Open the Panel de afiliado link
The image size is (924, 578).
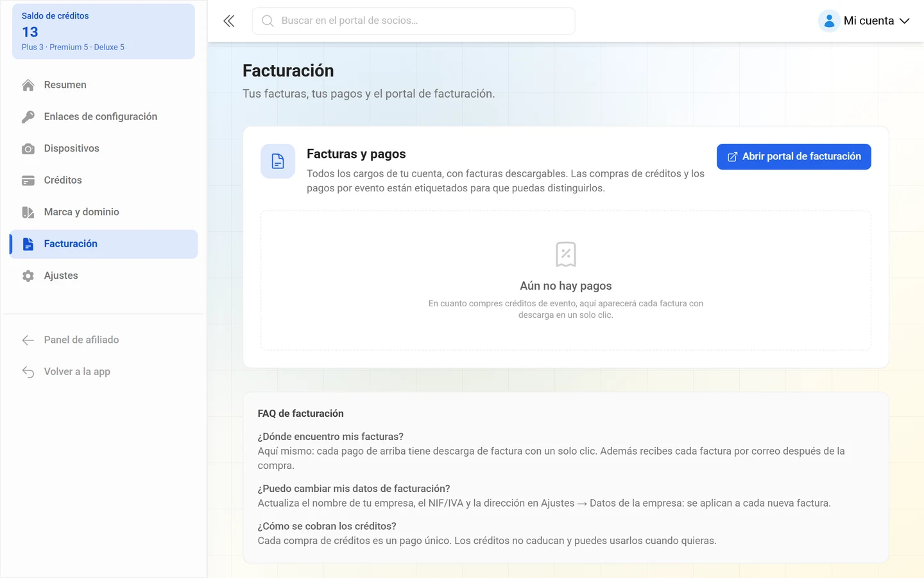[x=103, y=340]
